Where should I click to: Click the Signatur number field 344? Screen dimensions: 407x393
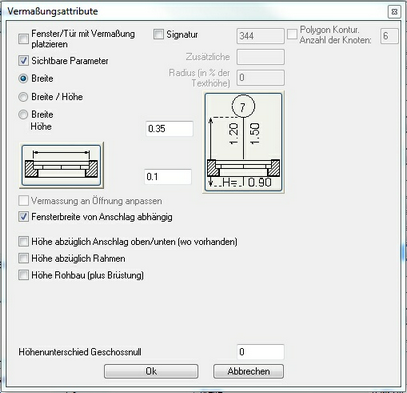click(x=260, y=36)
